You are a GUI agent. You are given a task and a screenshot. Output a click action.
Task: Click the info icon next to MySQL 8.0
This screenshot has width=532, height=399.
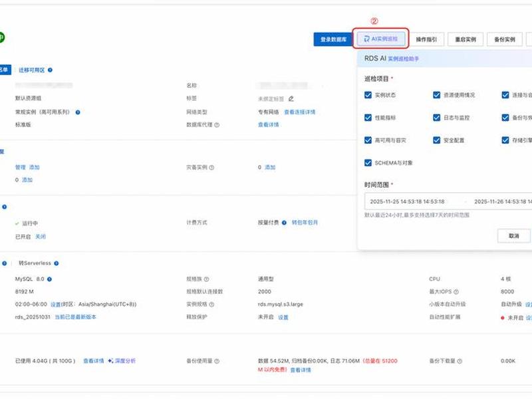[49, 279]
